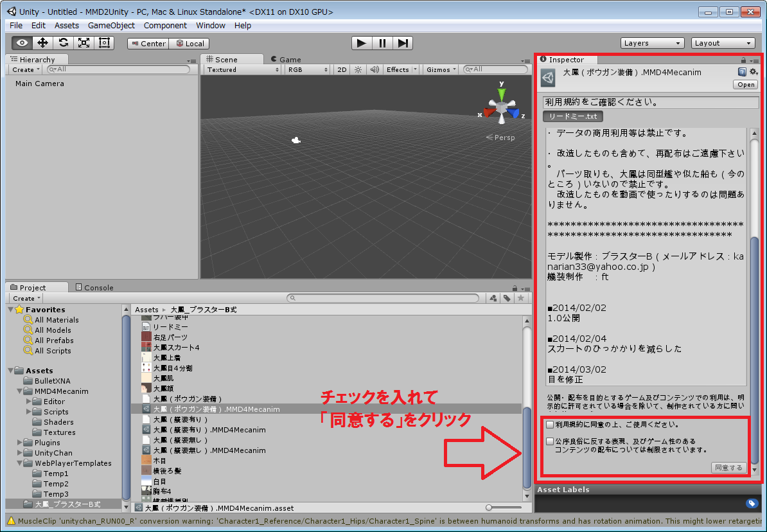
Task: Select the Main Camera icon in scene
Action: click(x=296, y=141)
